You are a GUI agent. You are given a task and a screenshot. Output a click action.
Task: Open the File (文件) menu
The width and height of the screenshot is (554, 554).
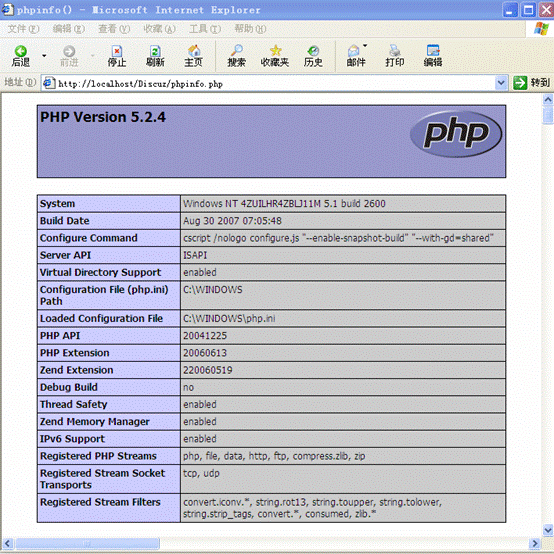tap(23, 29)
